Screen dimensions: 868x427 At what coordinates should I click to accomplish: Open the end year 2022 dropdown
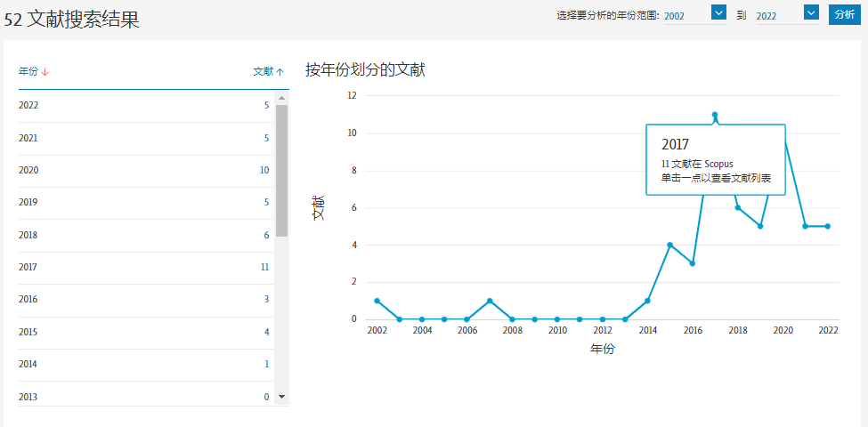tap(811, 12)
